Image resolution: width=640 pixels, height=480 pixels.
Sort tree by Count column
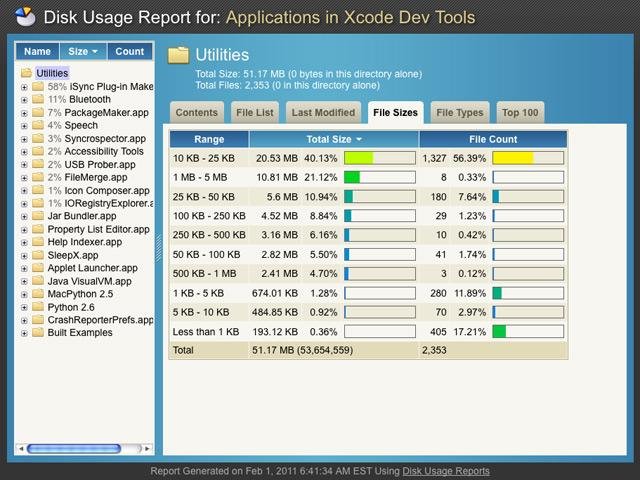(130, 51)
